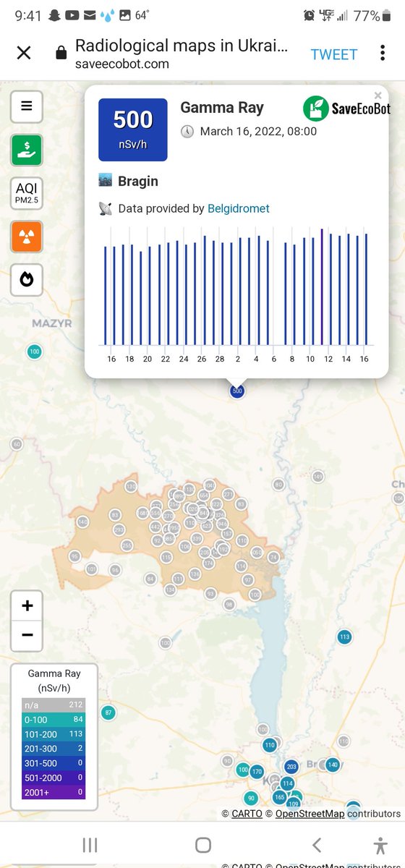Tap the Android recent apps button
Image resolution: width=405 pixels, height=868 pixels.
pos(90,845)
